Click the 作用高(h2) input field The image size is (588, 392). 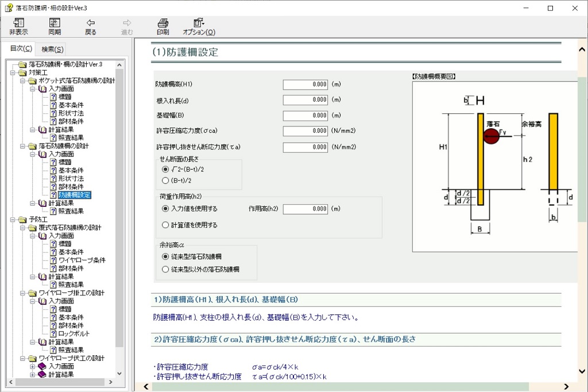point(305,209)
